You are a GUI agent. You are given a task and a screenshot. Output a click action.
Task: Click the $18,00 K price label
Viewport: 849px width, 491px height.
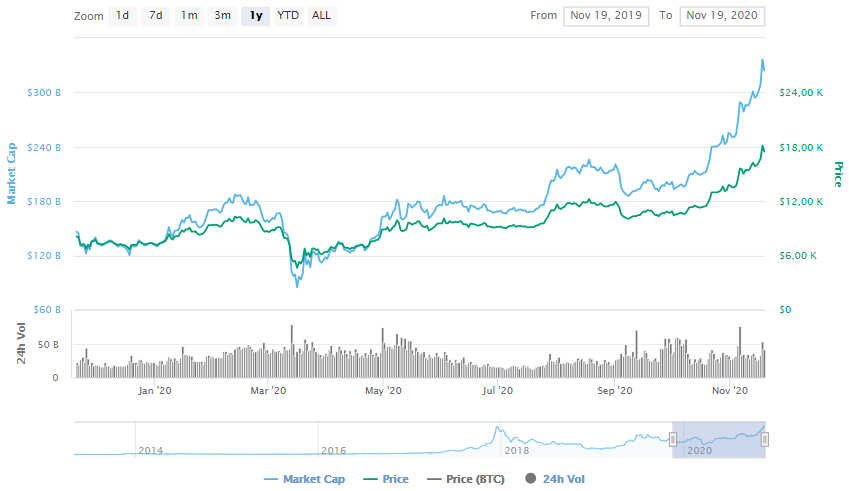click(x=801, y=147)
